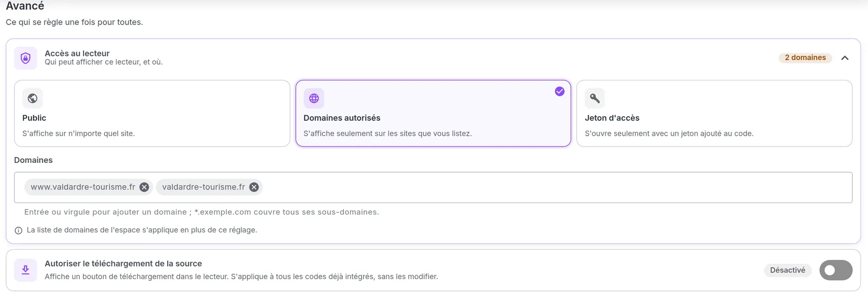Click 'S'affiche seulement sur les sites' description

[387, 134]
